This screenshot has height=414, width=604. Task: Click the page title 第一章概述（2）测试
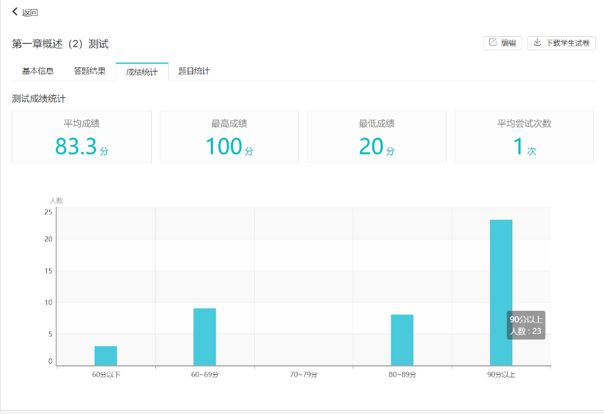[60, 44]
